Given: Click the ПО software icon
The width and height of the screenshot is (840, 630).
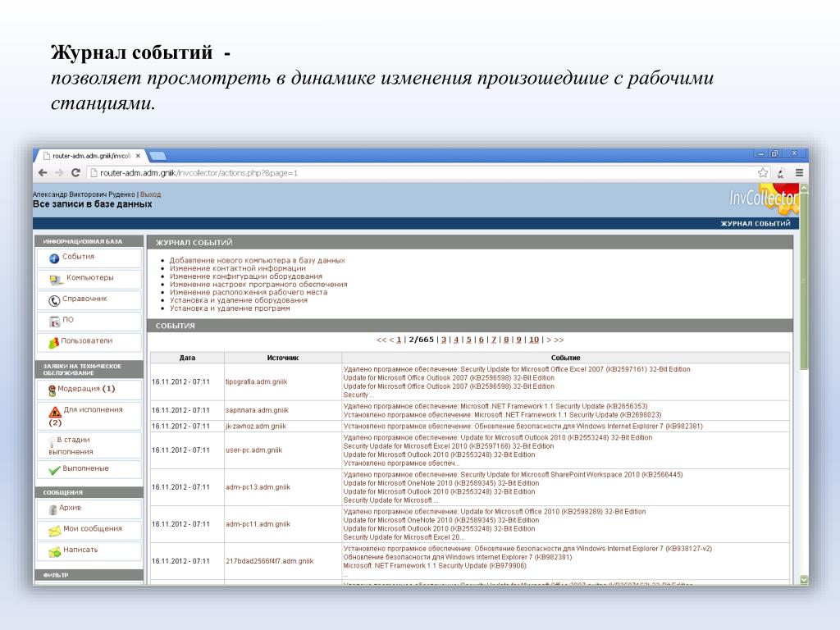Looking at the screenshot, I should (54, 322).
